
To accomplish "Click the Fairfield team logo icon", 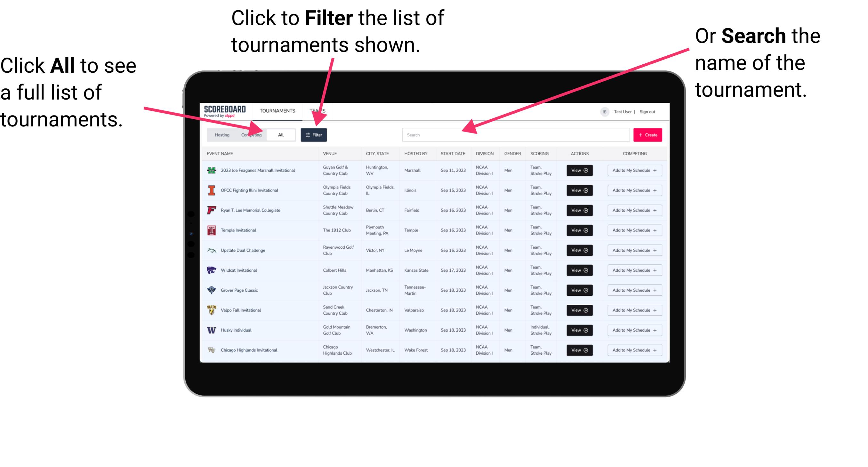I will pyautogui.click(x=211, y=210).
